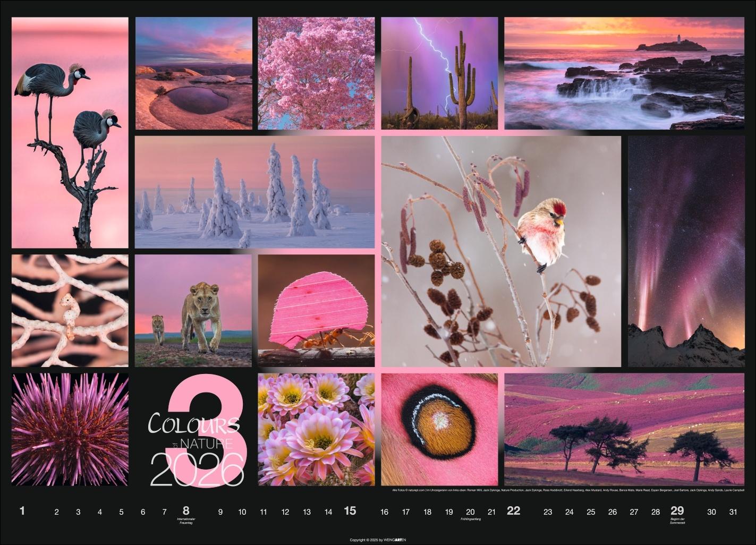Image resolution: width=756 pixels, height=545 pixels.
Task: Select the crowned cranes photo
Action: coord(69,133)
